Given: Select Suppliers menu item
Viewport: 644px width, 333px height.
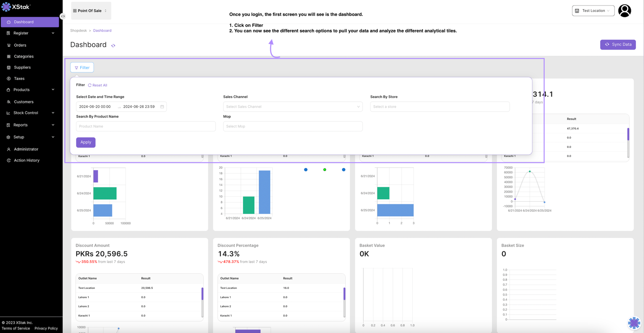Looking at the screenshot, I should (x=22, y=67).
